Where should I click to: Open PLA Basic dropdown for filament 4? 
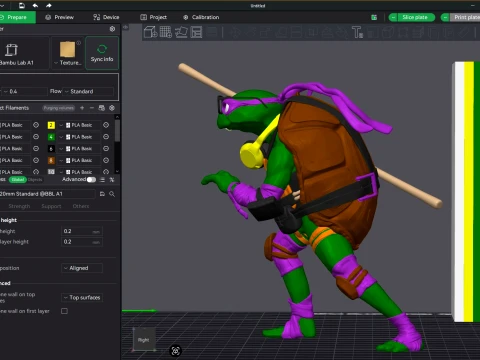click(x=79, y=137)
